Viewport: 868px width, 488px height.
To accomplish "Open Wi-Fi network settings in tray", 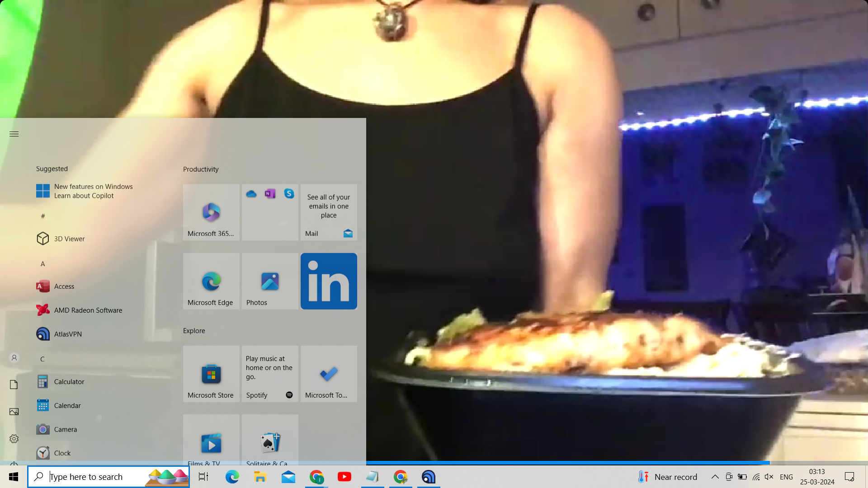I will pos(756,477).
